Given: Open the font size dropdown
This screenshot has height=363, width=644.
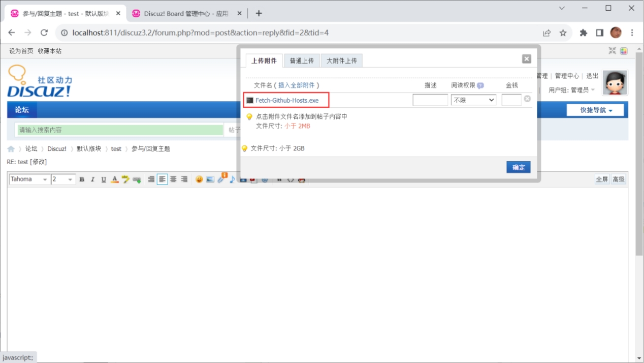Looking at the screenshot, I should [x=63, y=179].
